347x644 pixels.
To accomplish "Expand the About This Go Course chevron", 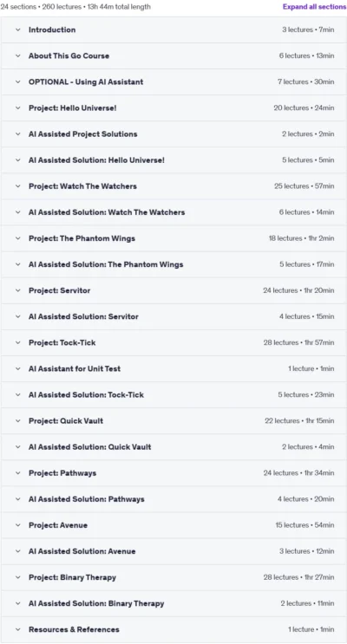I will pyautogui.click(x=17, y=55).
